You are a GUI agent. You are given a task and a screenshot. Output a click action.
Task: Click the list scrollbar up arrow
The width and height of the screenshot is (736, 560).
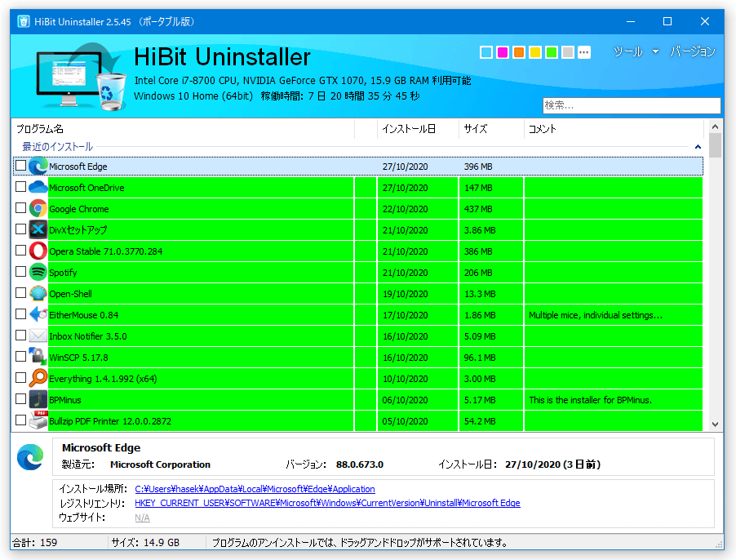point(715,127)
